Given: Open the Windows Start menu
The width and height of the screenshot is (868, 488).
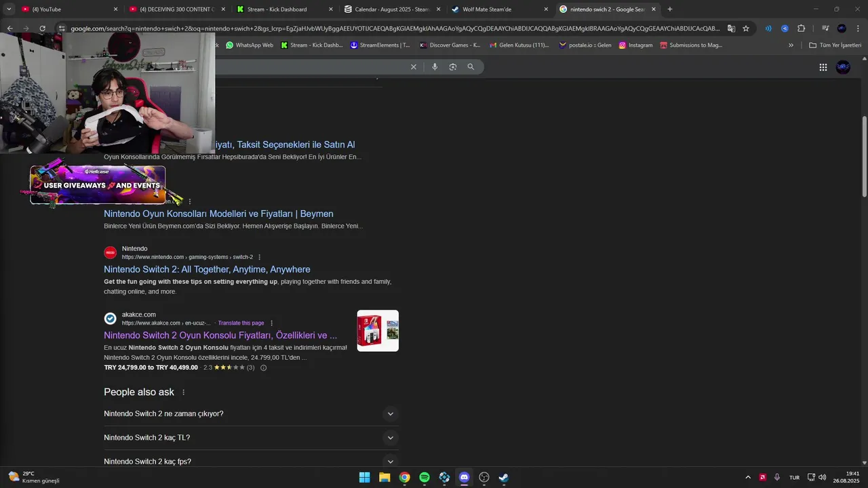Looking at the screenshot, I should coord(364,477).
